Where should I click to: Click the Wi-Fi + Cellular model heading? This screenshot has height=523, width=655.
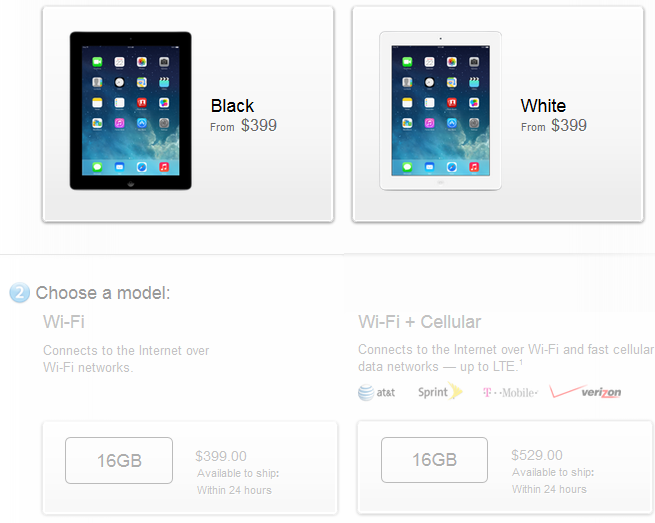420,322
